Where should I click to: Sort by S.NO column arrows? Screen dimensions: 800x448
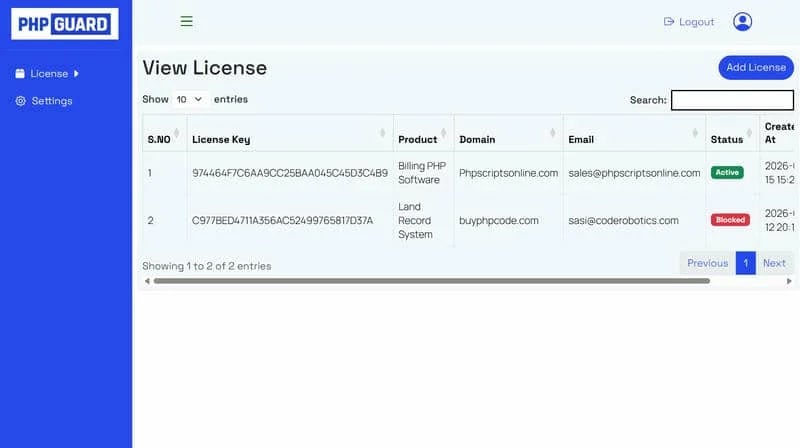[177, 133]
